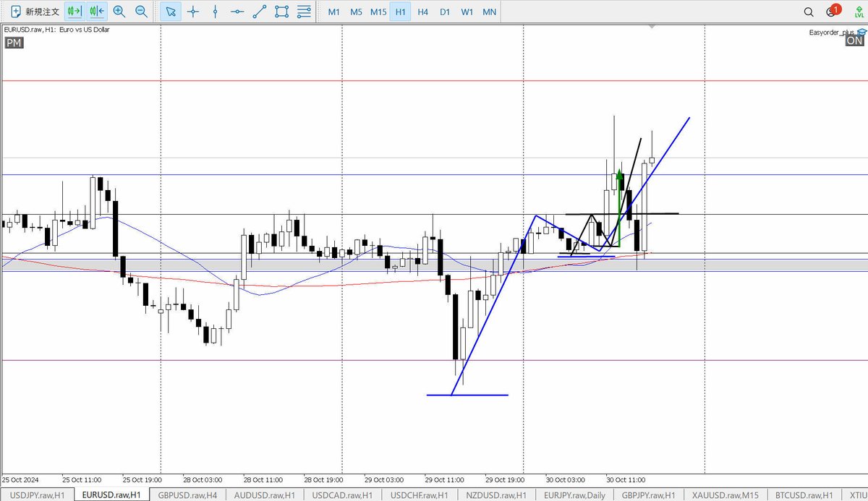Activate the crosshair tool
Screen dimensions: 868x501
pyautogui.click(x=192, y=12)
